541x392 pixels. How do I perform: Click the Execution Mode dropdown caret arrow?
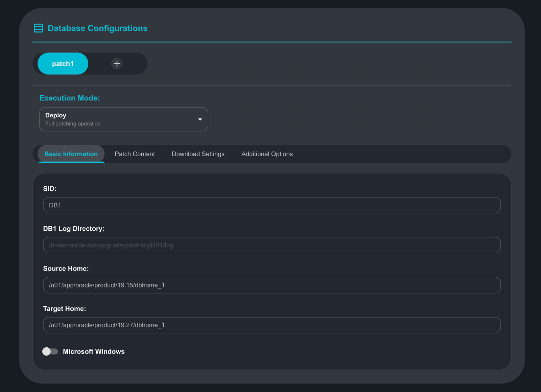point(200,119)
